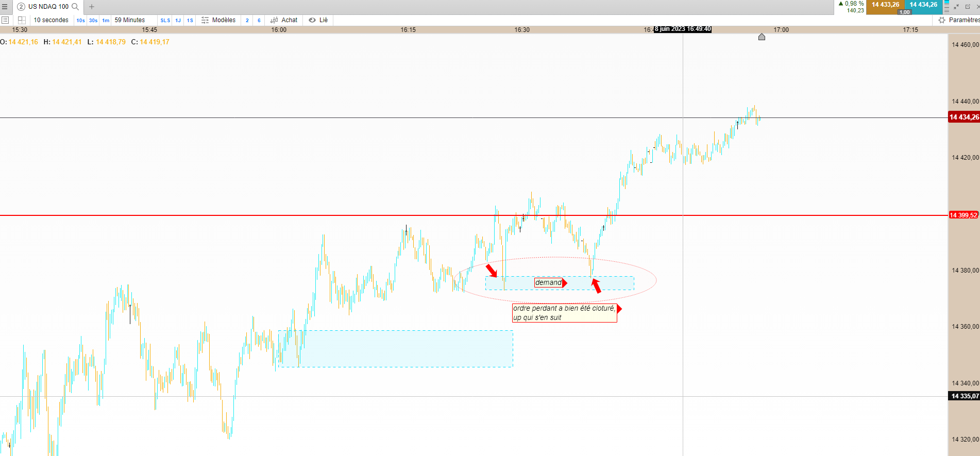This screenshot has height=456, width=980.
Task: Click the chart layout grid icon
Action: [22, 20]
